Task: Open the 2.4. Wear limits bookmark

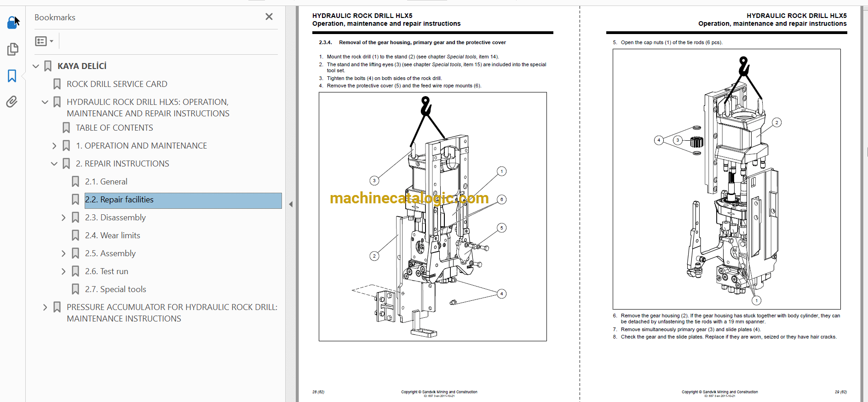Action: (x=113, y=235)
